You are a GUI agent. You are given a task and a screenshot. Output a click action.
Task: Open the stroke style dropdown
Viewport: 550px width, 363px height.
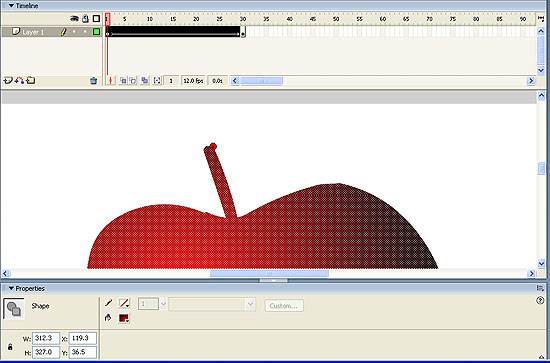(212, 304)
